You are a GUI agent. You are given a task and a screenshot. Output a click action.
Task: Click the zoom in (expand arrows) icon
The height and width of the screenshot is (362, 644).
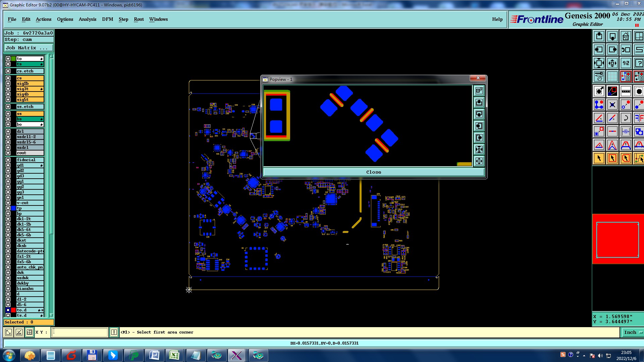(x=599, y=63)
